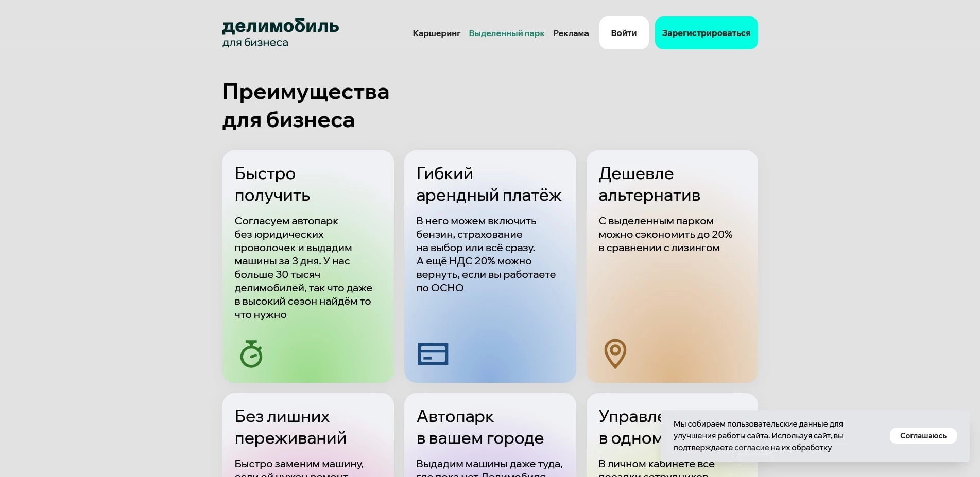980x477 pixels.
Task: Accept cookies via 'Соглашаюсь' button
Action: 923,435
